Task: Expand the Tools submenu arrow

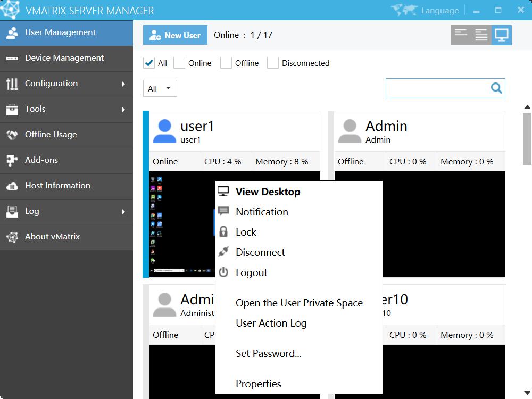Action: [x=123, y=109]
